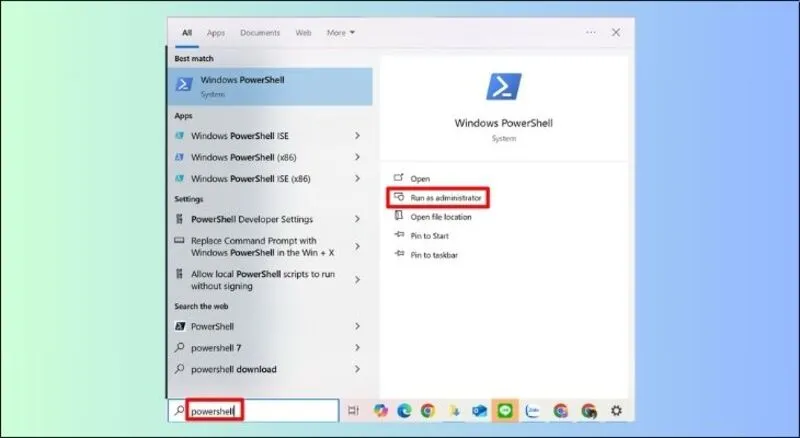Expand Windows PowerShell (x86) chevron
The image size is (800, 438).
[357, 157]
